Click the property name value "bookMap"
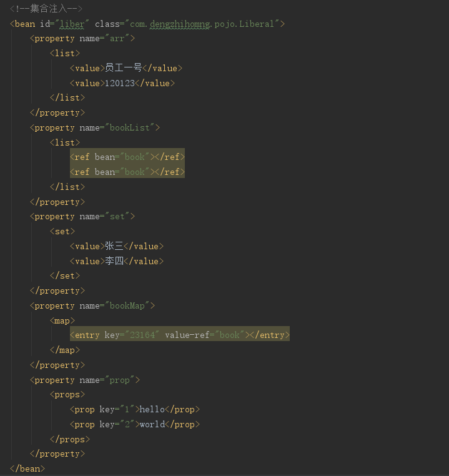Viewport: 449px width, 476px height. (127, 305)
